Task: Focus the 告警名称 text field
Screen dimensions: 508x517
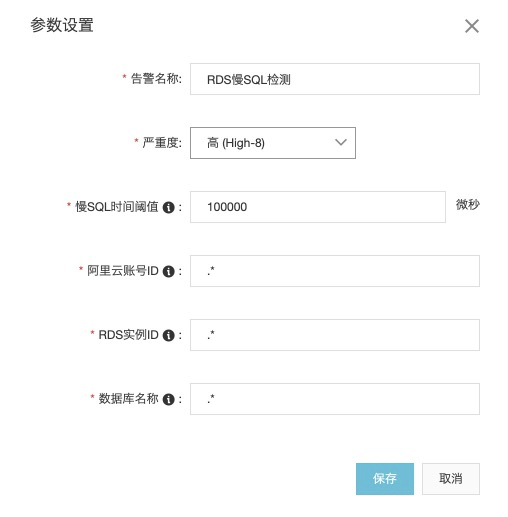Action: pyautogui.click(x=335, y=79)
